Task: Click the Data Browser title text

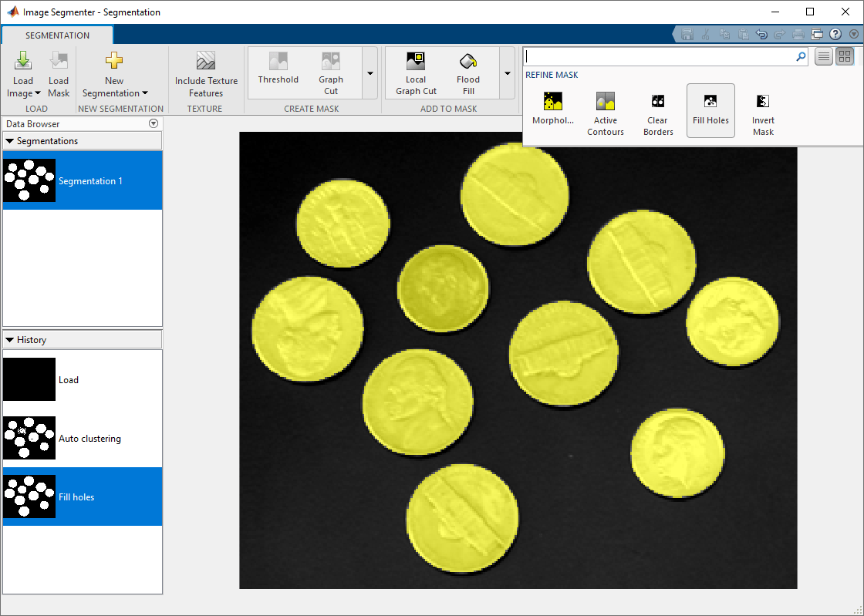Action: [33, 124]
